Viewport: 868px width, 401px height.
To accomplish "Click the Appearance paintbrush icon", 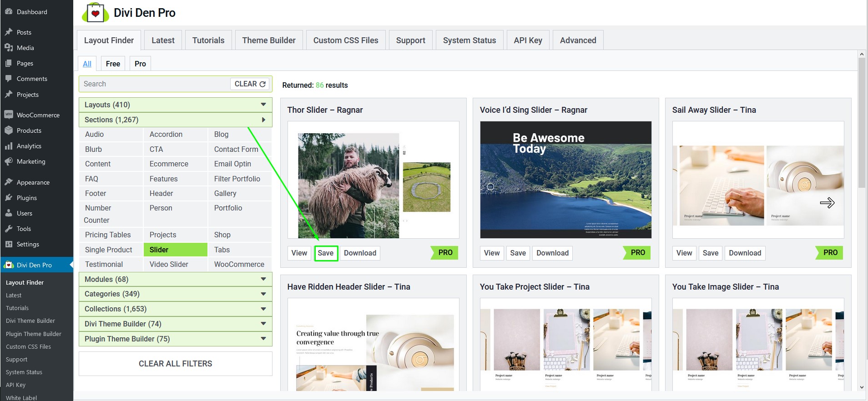I will click(x=8, y=182).
